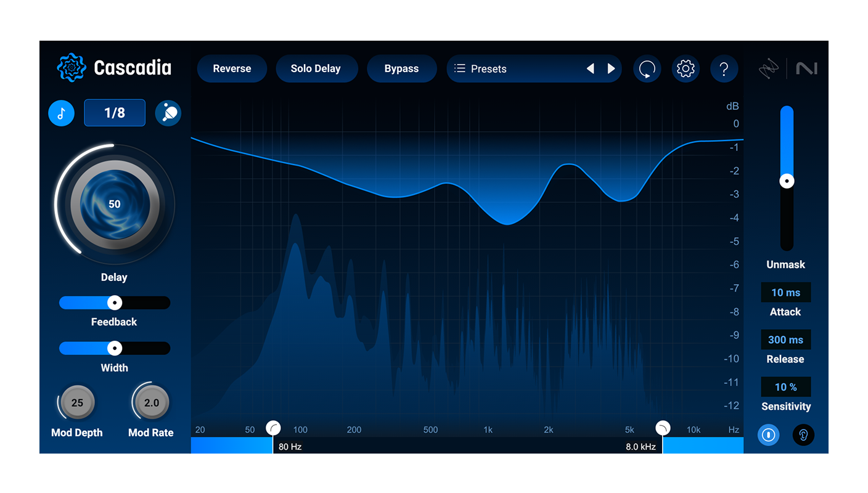The height and width of the screenshot is (493, 868).
Task: Open the 1/8 delay time value
Action: [x=115, y=113]
